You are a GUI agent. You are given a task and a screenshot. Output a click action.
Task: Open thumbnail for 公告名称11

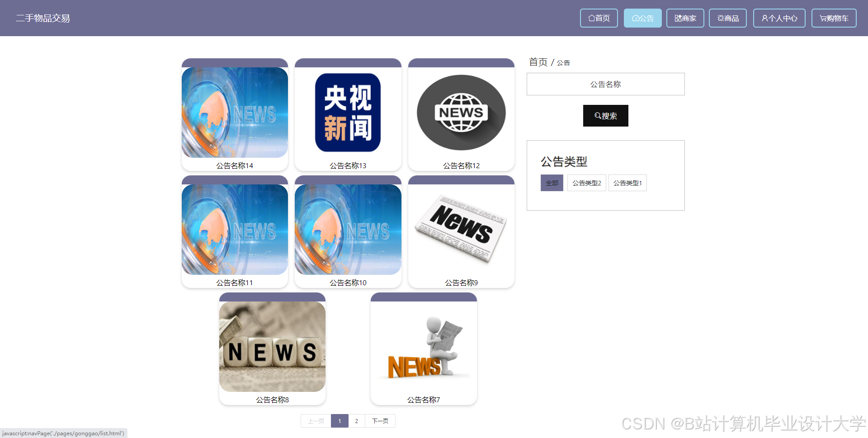pos(235,230)
